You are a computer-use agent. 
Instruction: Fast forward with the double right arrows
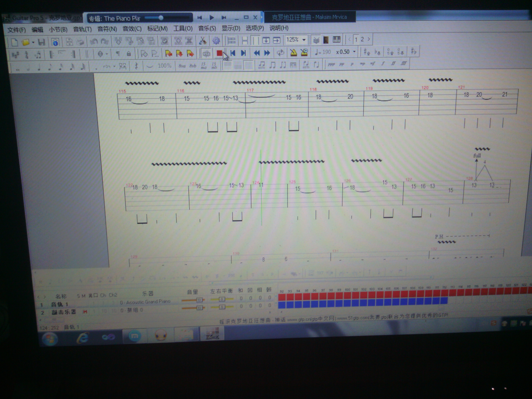tap(267, 53)
